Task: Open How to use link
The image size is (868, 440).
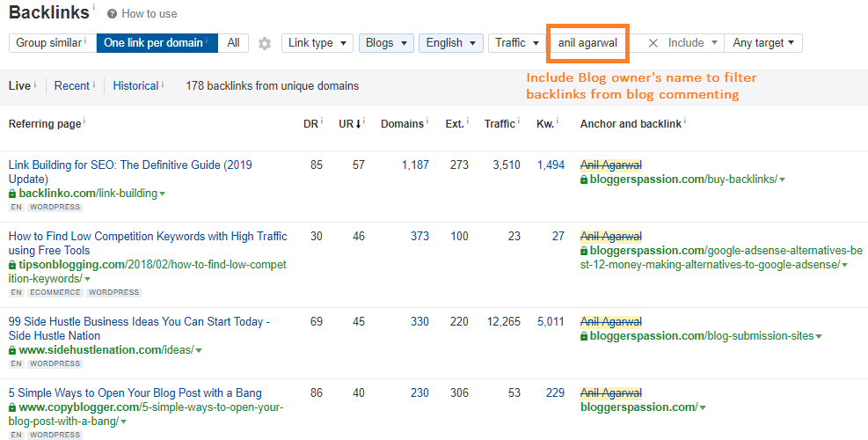Action: click(150, 14)
